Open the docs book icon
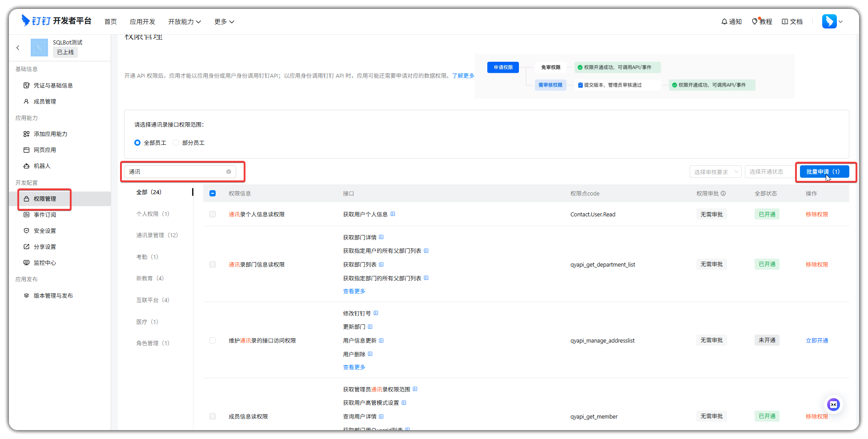868x439 pixels. (785, 21)
